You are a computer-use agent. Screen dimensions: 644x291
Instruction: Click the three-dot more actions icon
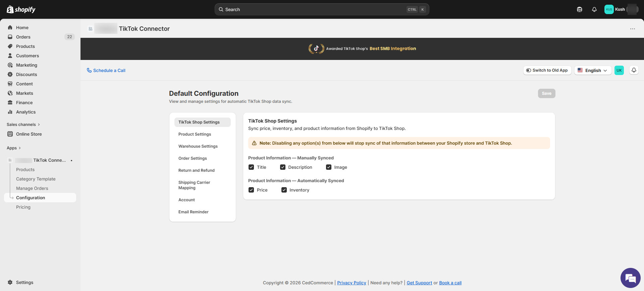click(632, 29)
